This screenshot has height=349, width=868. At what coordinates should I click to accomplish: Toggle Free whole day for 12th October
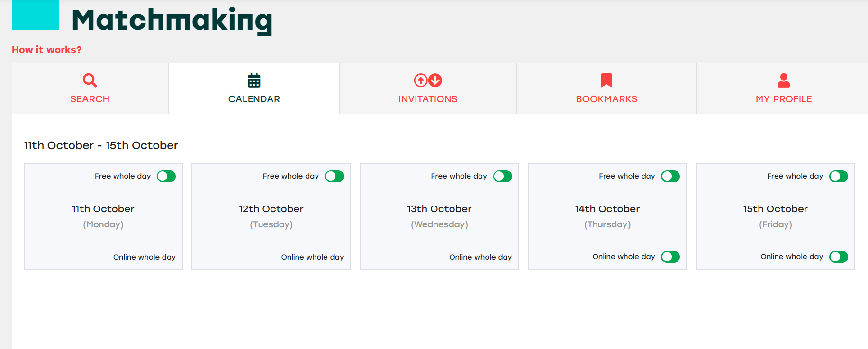click(335, 177)
